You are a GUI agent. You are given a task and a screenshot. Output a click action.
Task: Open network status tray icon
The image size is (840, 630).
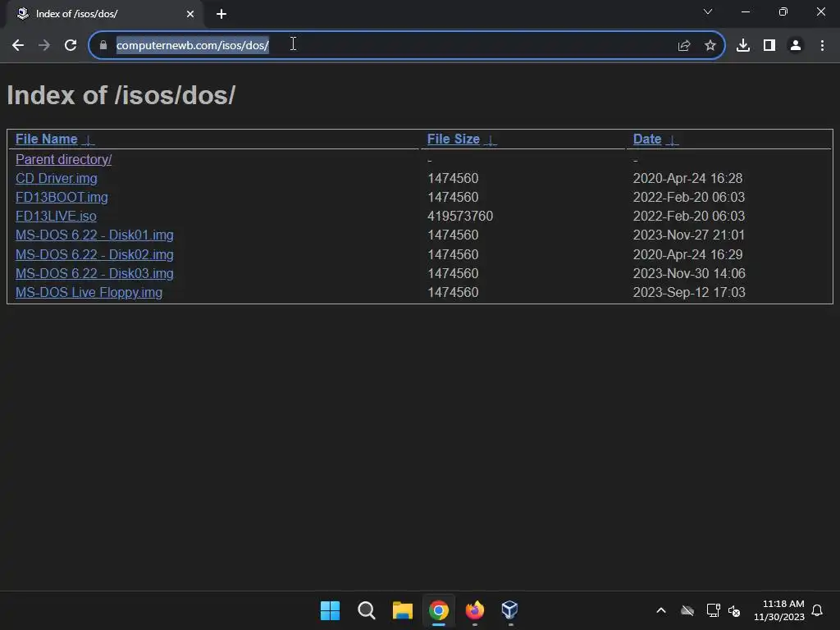click(713, 610)
